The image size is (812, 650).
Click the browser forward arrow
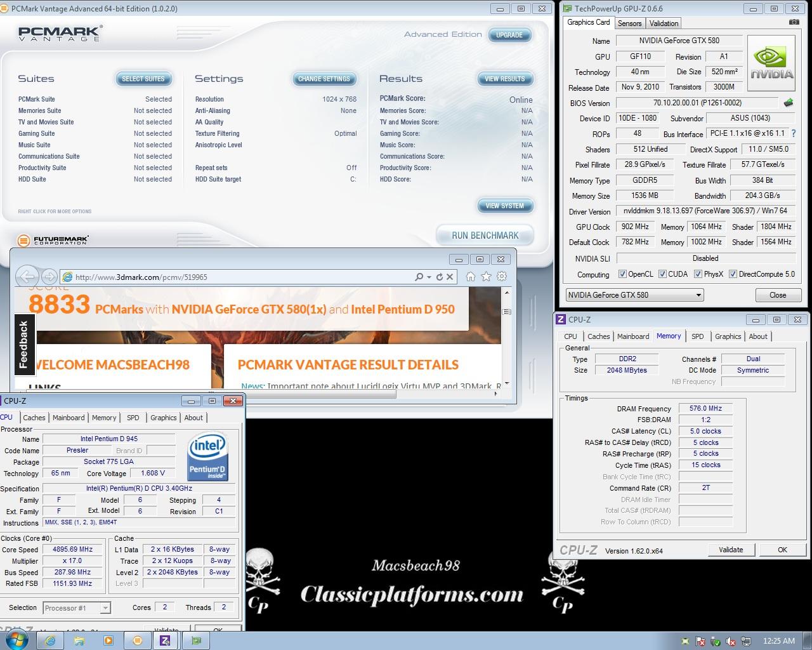click(49, 277)
